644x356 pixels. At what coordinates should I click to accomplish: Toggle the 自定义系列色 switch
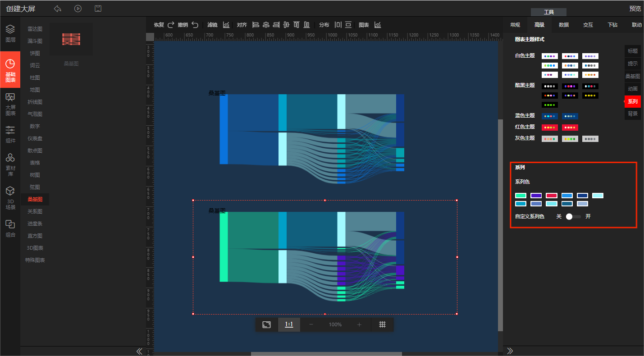tap(573, 217)
